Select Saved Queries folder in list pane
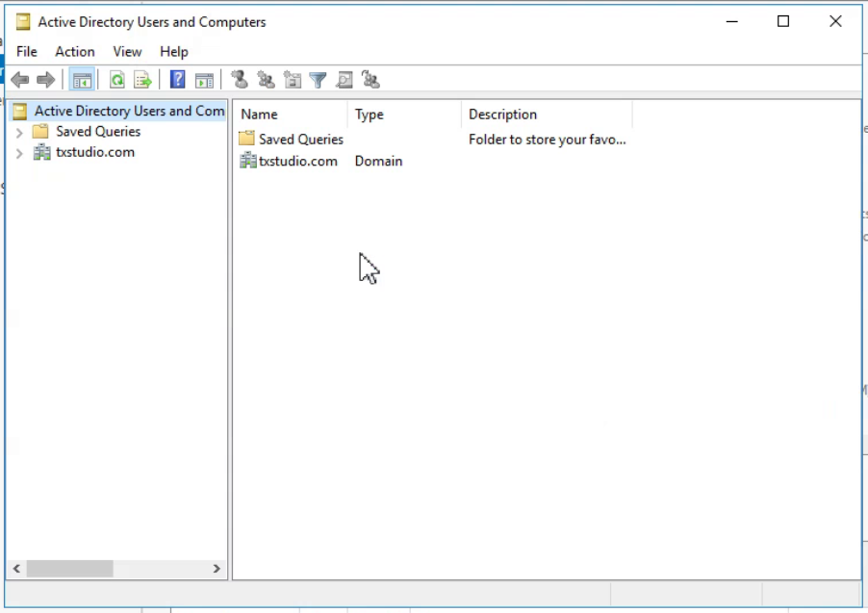 click(x=292, y=139)
